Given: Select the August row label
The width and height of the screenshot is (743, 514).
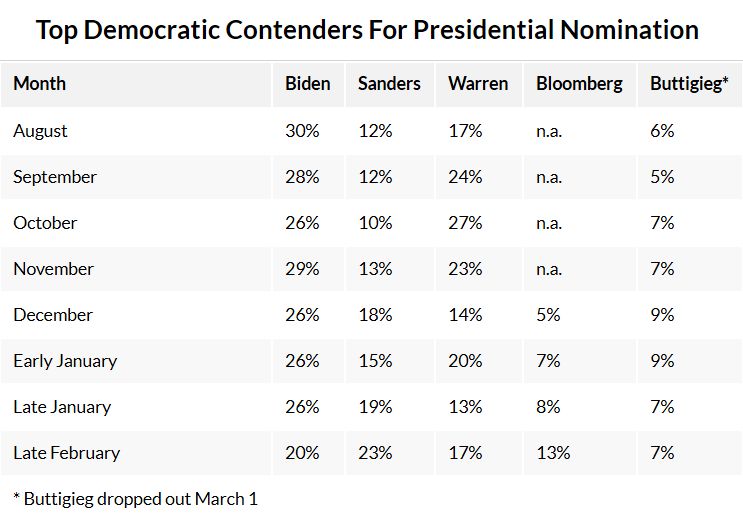Looking at the screenshot, I should (40, 131).
